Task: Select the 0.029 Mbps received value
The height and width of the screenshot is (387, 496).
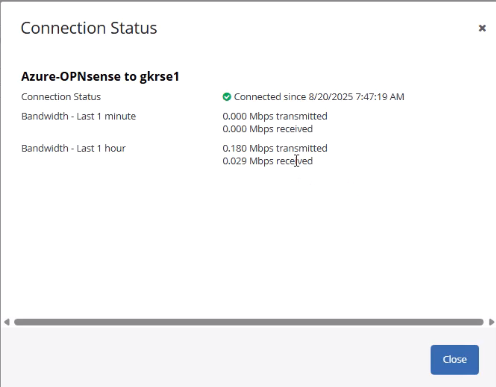Action: [x=268, y=161]
